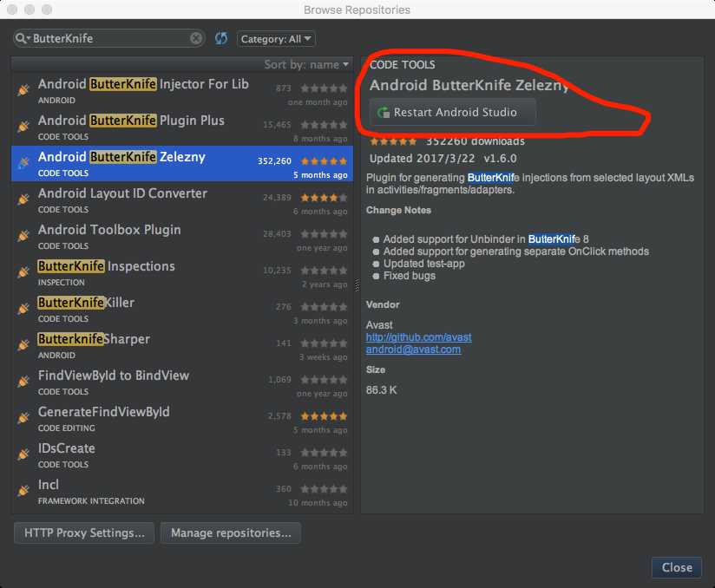Click star rating of GenerateFindViewById
This screenshot has height=588, width=715.
(324, 416)
